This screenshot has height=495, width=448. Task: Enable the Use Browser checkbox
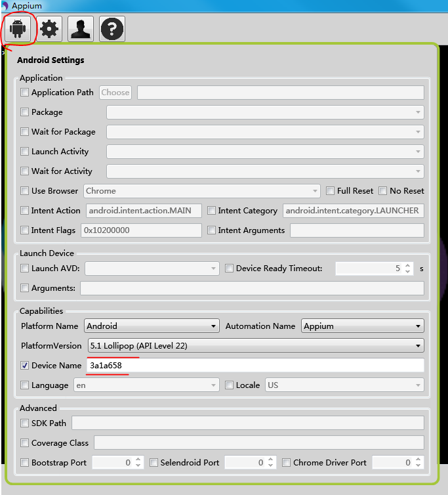(x=25, y=190)
